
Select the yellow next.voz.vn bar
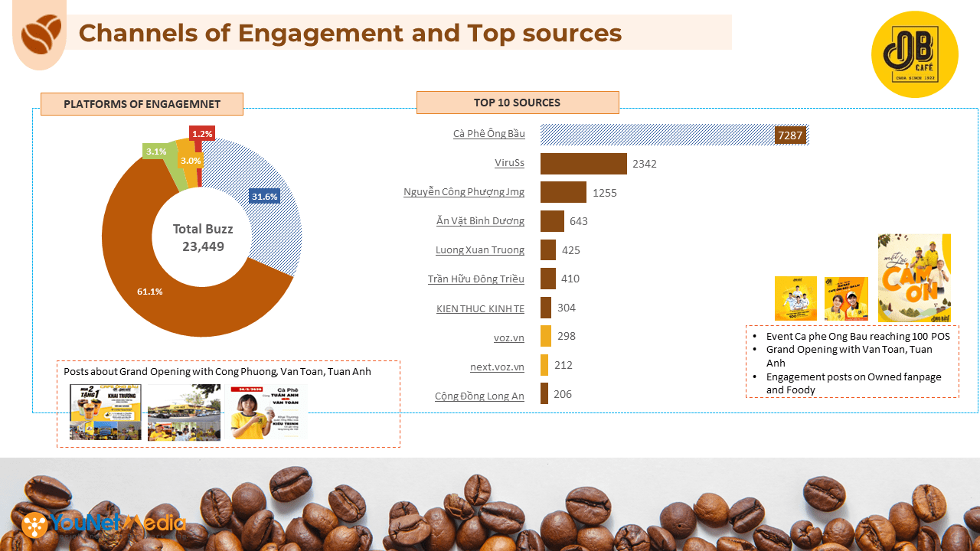coord(544,365)
